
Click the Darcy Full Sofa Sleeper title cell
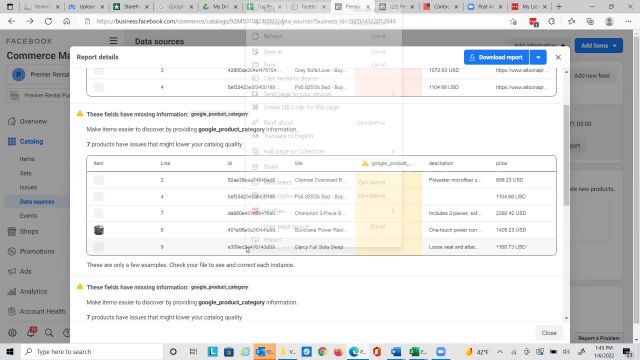coord(319,247)
